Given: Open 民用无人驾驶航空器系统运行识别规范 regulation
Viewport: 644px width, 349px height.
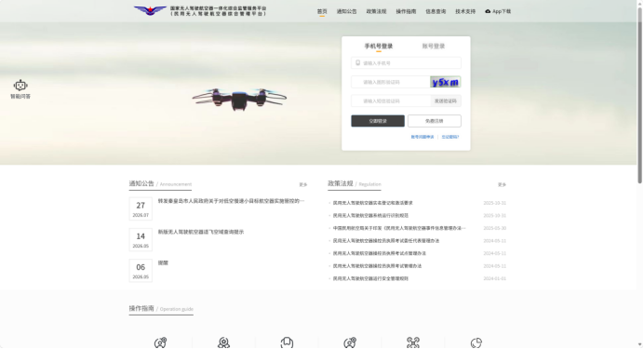Looking at the screenshot, I should [370, 216].
